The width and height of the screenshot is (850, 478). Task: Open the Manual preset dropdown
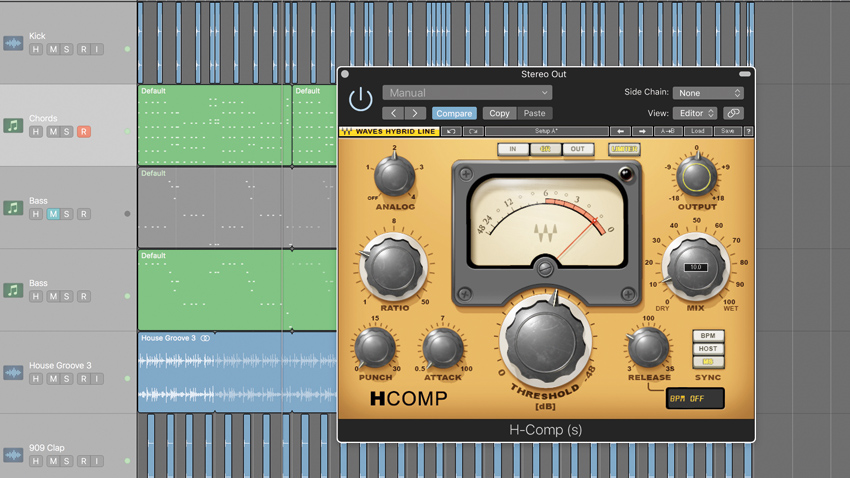pos(467,93)
